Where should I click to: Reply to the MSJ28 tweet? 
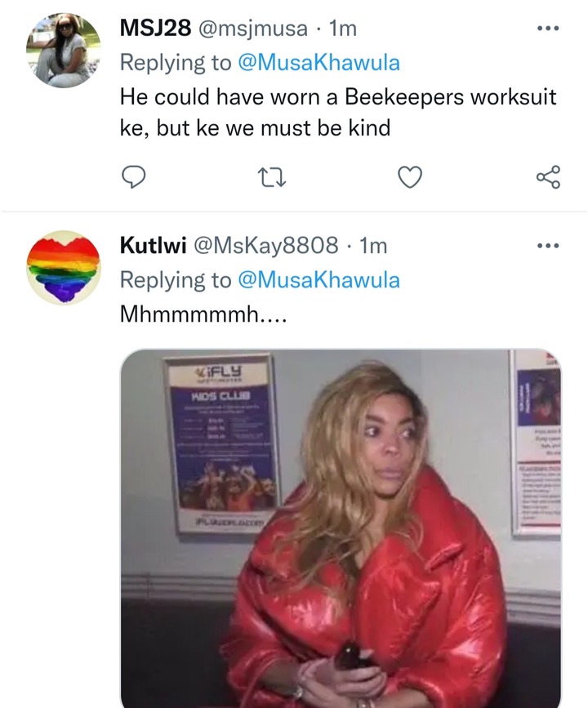click(133, 177)
